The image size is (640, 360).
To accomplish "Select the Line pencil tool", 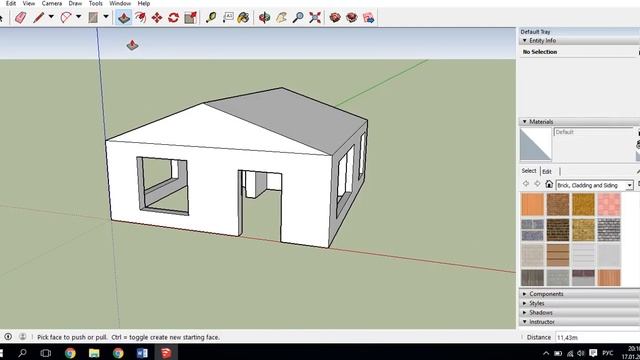I will [38, 18].
